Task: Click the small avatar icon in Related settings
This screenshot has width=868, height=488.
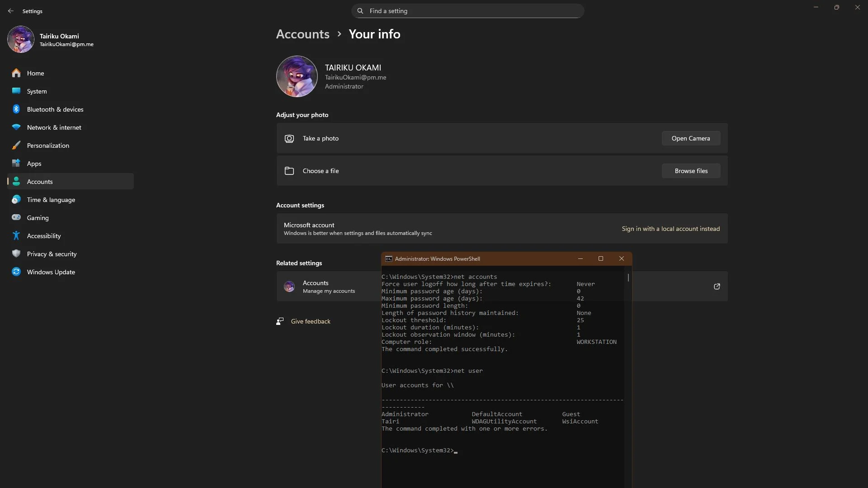Action: 289,286
